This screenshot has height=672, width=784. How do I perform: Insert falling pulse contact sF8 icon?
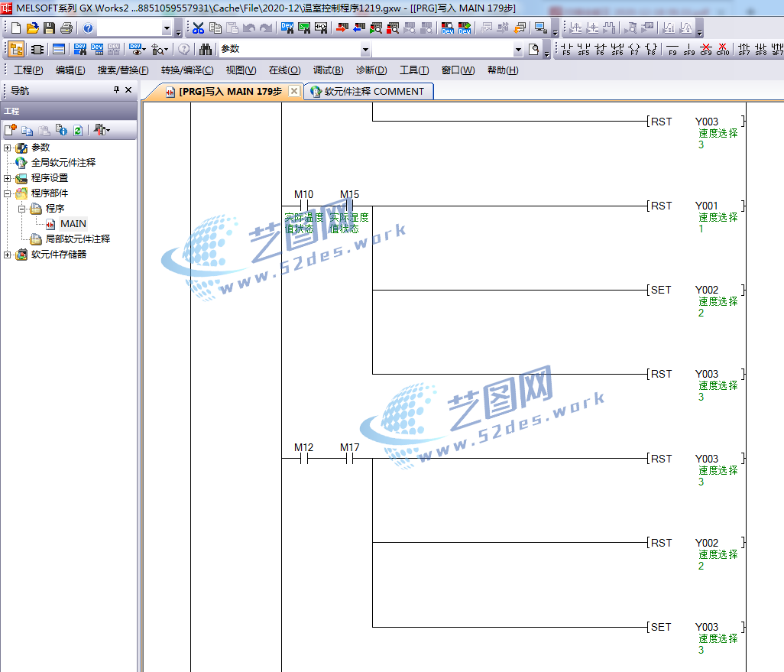pyautogui.click(x=761, y=49)
